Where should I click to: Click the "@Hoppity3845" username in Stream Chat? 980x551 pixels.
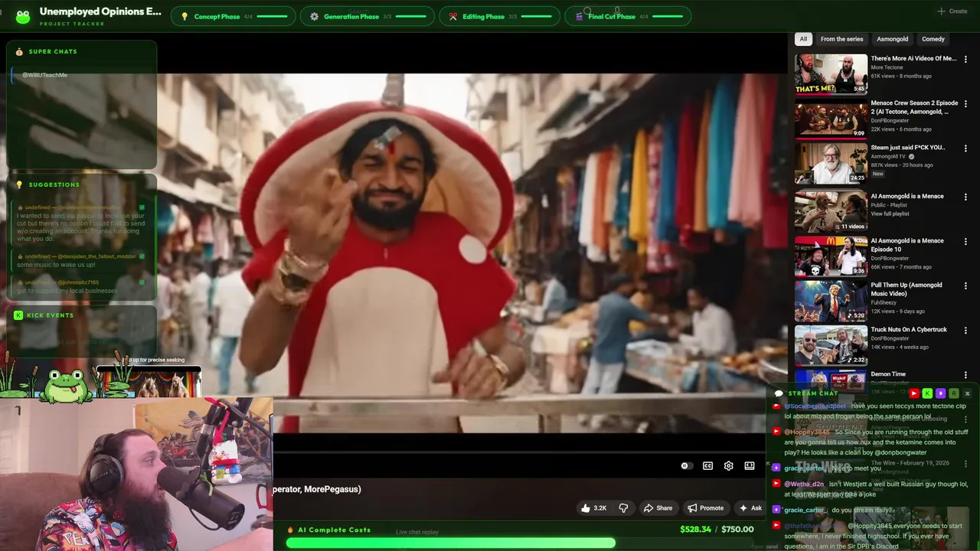807,432
